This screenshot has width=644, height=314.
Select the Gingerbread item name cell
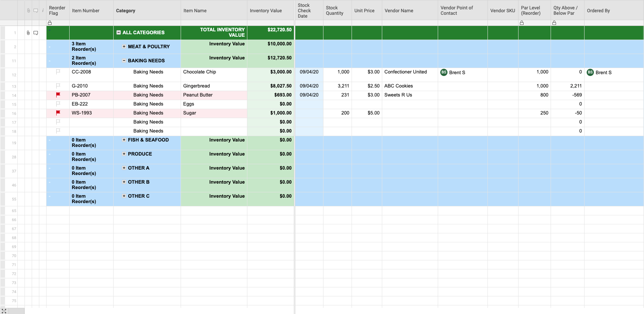point(214,86)
